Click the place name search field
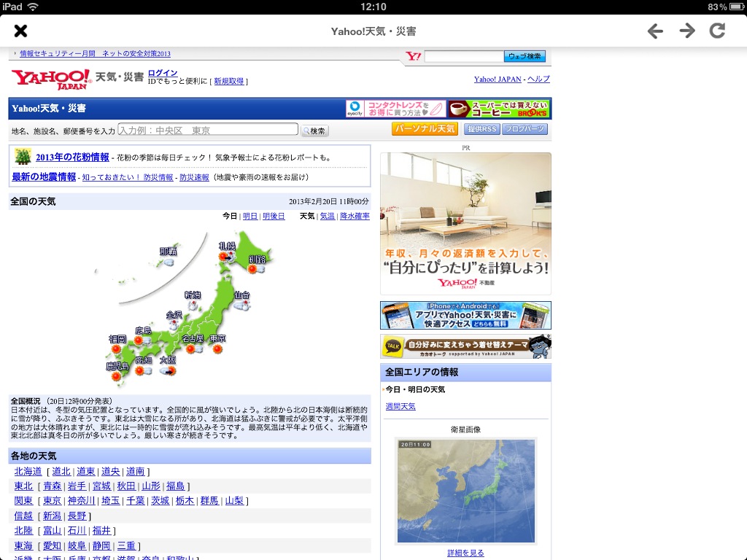 (x=208, y=130)
